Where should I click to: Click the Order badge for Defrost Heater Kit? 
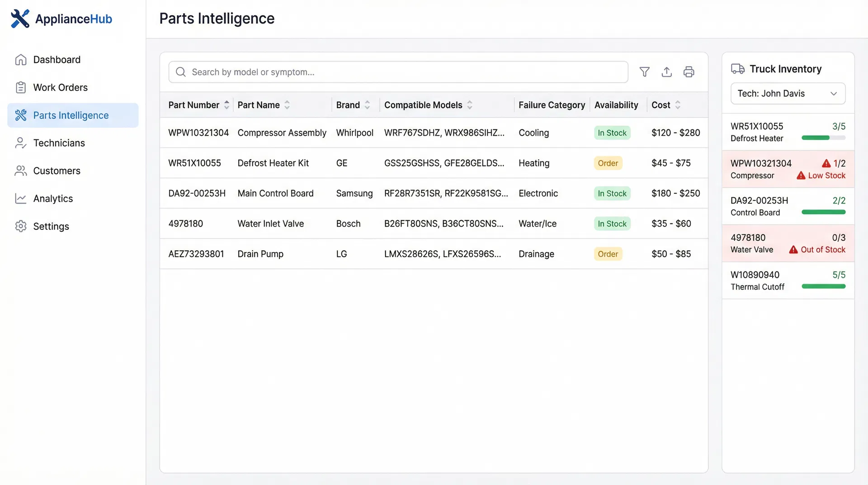[608, 163]
